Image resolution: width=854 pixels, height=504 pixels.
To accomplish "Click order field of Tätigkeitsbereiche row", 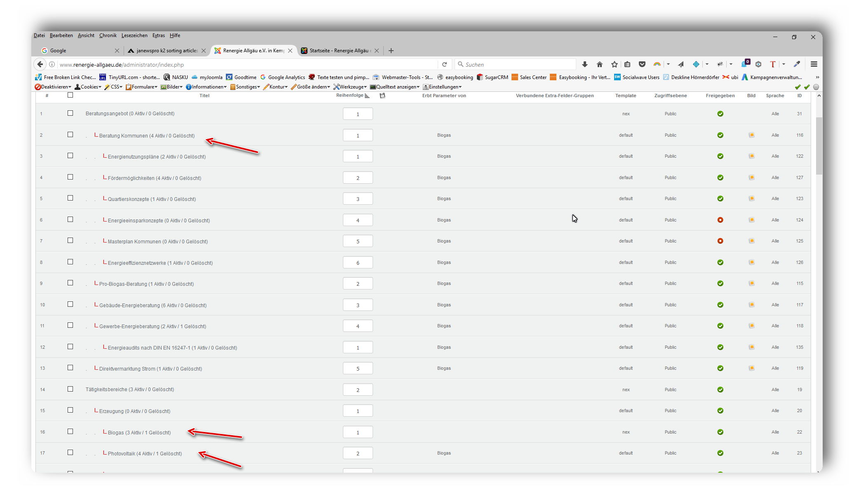I will click(x=358, y=390).
